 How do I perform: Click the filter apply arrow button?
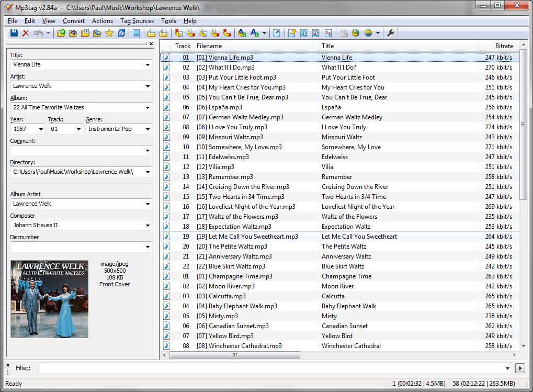[520, 368]
